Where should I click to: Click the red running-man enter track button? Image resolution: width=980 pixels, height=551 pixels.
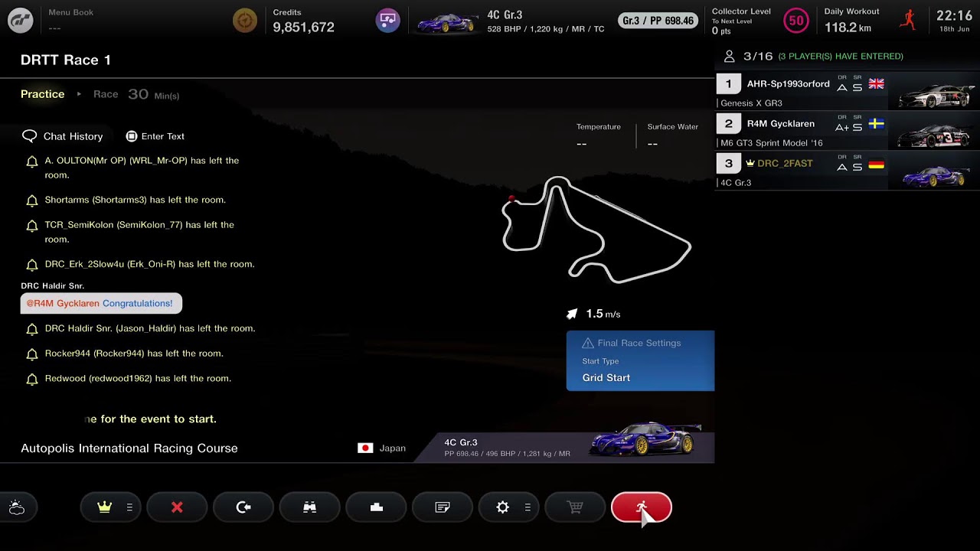point(642,507)
